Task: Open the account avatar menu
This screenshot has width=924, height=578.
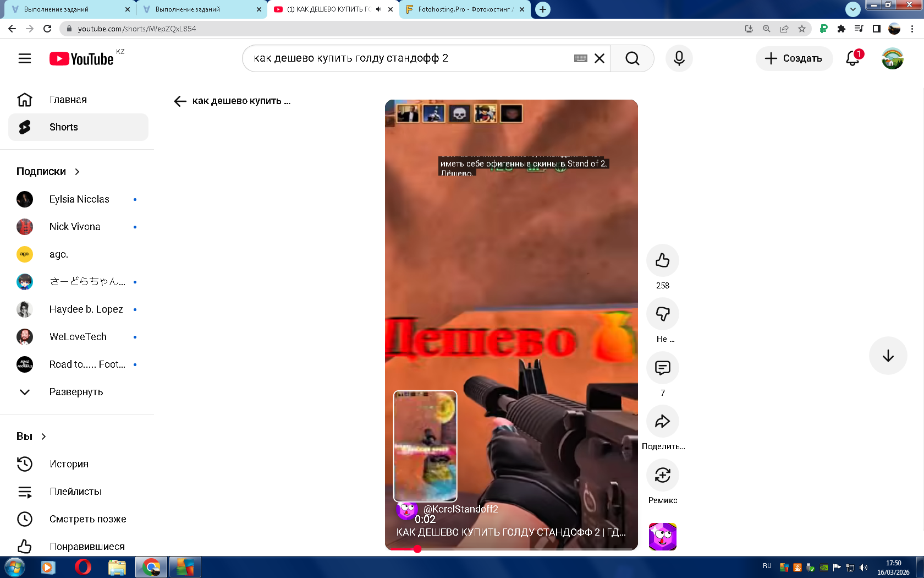Action: coord(893,58)
